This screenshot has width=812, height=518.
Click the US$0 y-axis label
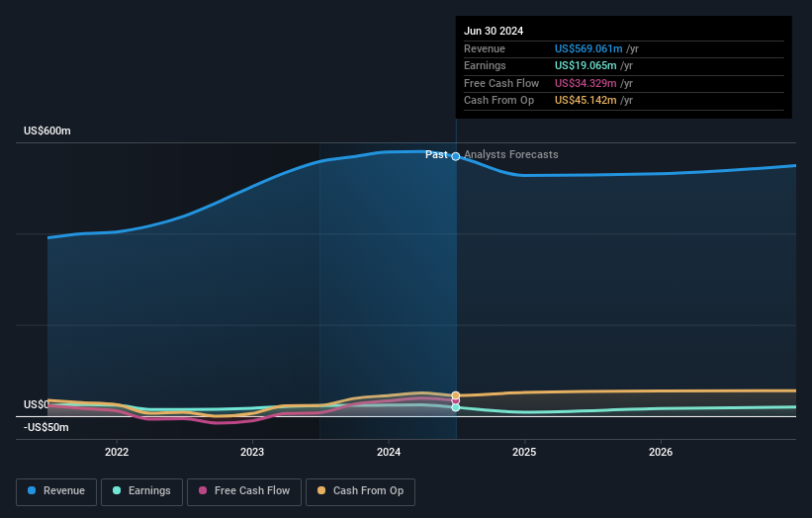pyautogui.click(x=36, y=404)
